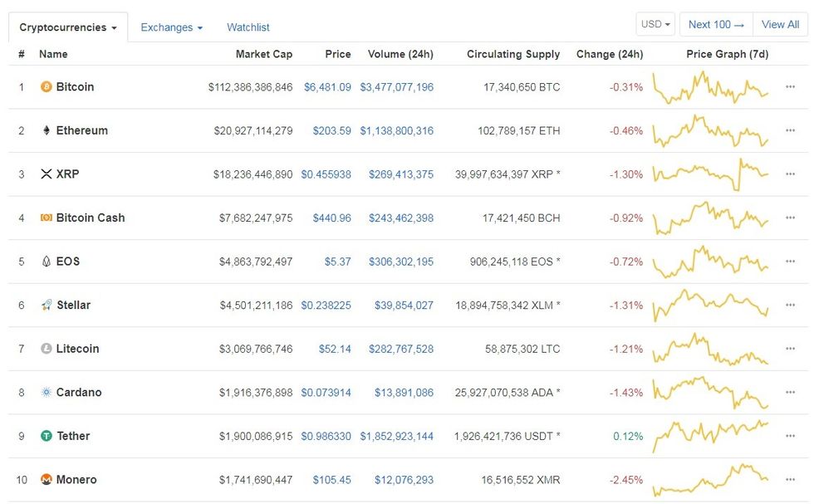Click the XRP logo icon
The image size is (814, 504).
tap(47, 174)
